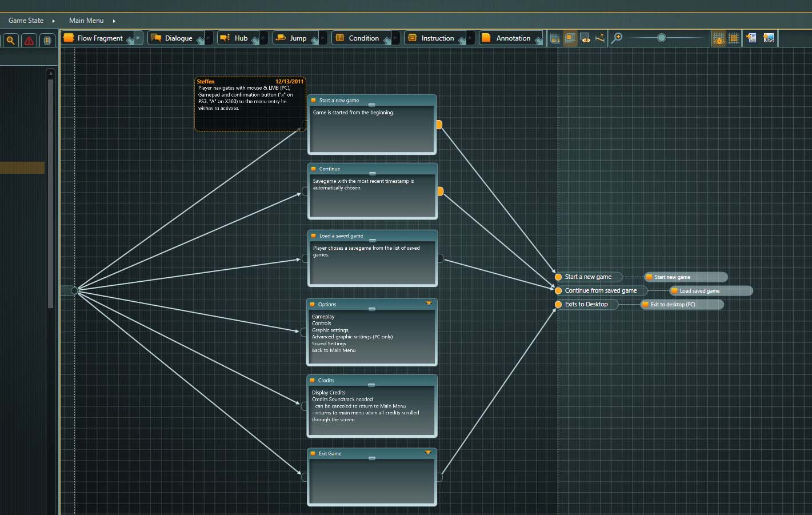This screenshot has height=515, width=812.
Task: Click the output pin of Load a saved game node
Action: click(x=440, y=259)
